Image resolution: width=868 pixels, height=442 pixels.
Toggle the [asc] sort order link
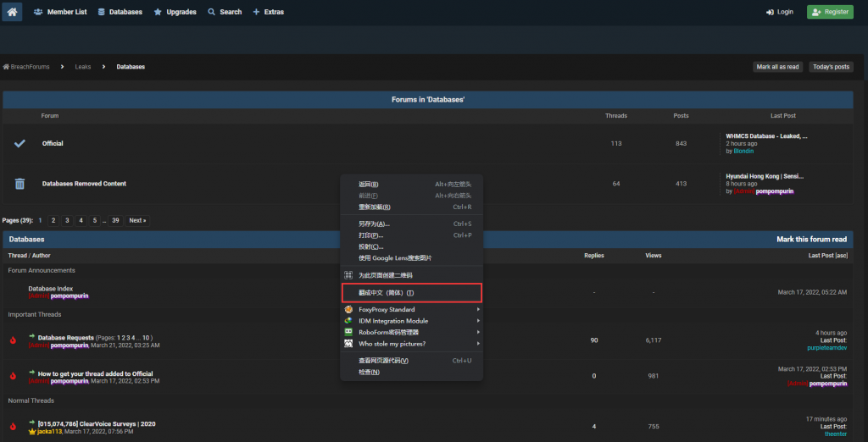(841, 256)
